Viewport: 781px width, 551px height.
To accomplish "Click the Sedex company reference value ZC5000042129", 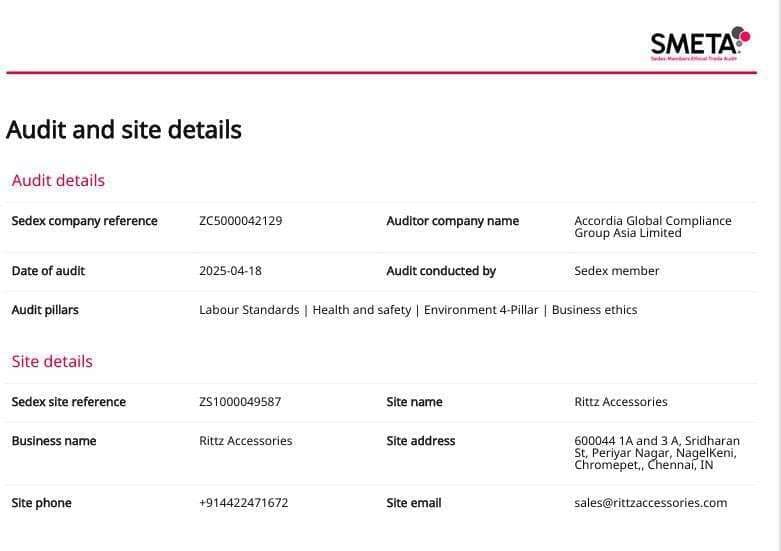I will click(241, 221).
